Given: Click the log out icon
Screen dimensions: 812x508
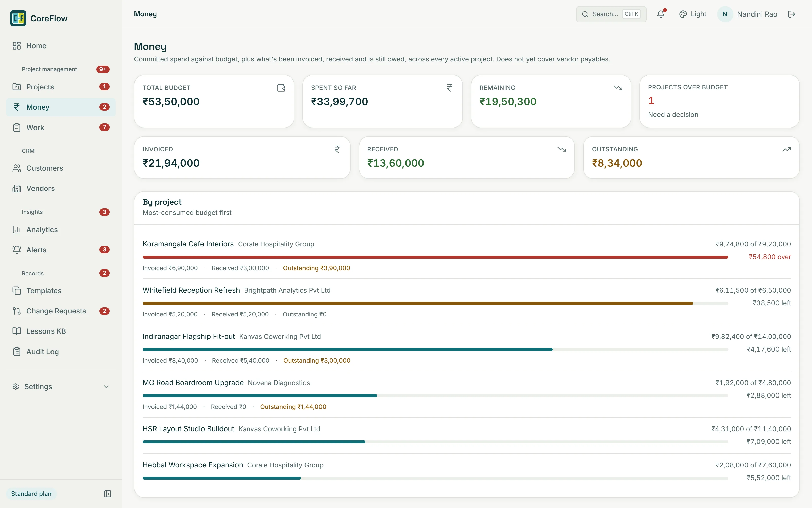Looking at the screenshot, I should (791, 14).
